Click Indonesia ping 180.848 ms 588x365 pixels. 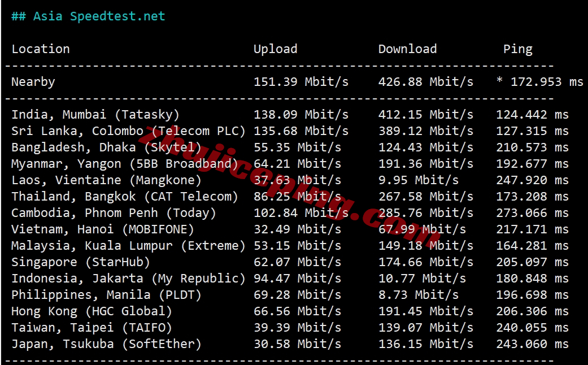(x=532, y=279)
